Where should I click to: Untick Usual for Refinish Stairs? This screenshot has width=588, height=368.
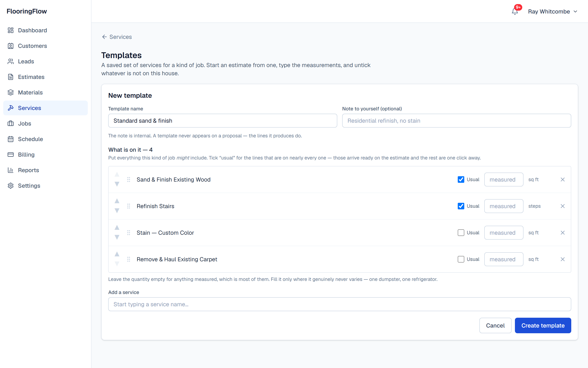tap(461, 206)
